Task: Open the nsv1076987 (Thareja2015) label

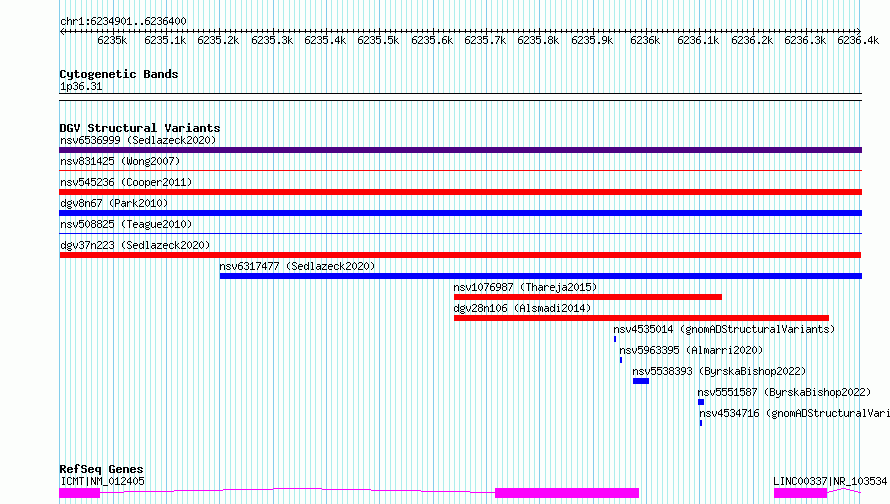Action: [x=525, y=287]
